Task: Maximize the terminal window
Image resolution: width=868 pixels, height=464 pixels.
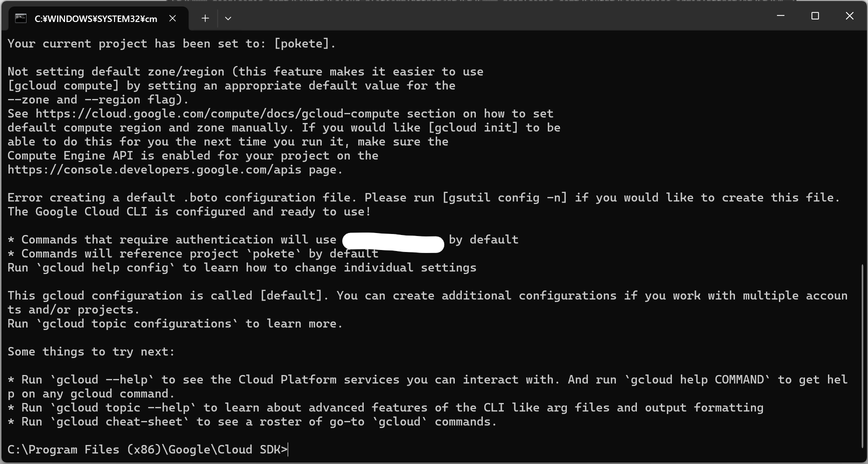Action: pyautogui.click(x=815, y=16)
